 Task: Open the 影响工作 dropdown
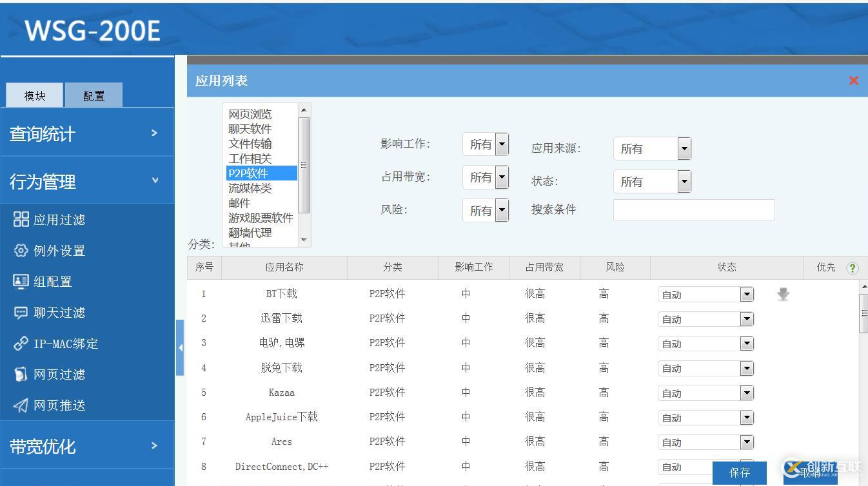pos(486,144)
